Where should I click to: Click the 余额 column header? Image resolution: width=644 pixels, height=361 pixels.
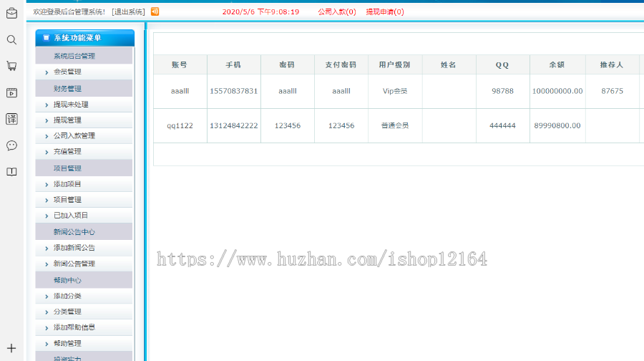click(x=557, y=64)
